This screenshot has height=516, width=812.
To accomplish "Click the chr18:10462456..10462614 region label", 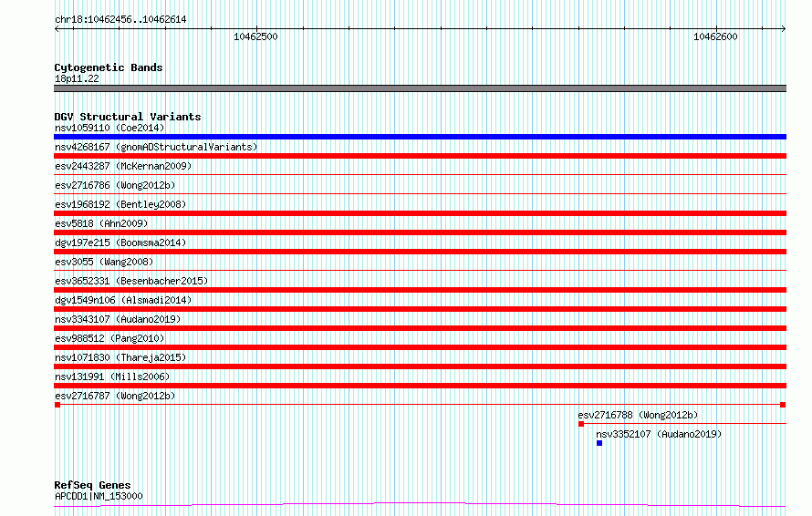I will (120, 20).
